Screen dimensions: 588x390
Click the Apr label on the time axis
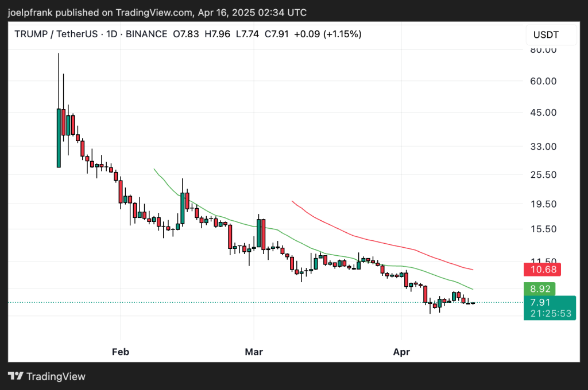pos(401,352)
